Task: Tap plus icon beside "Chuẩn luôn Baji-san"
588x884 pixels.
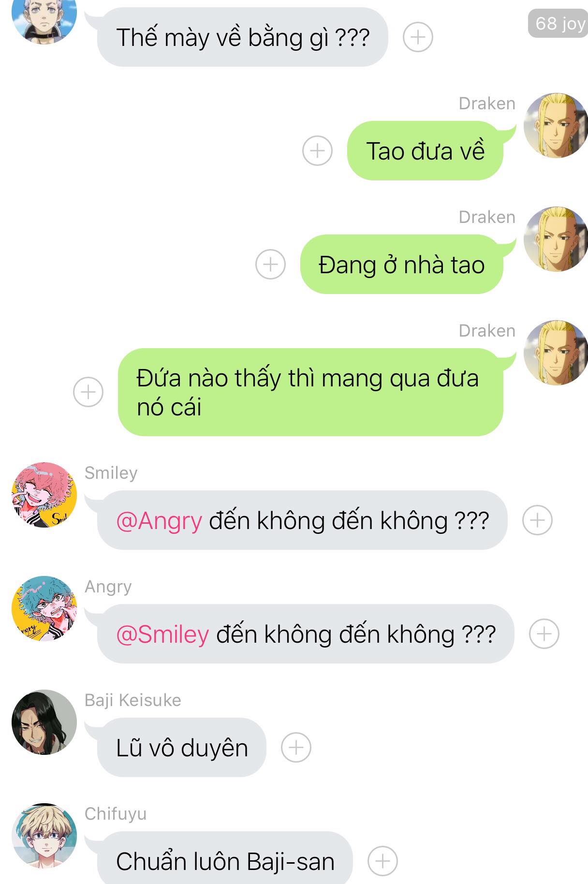Action: (x=382, y=861)
